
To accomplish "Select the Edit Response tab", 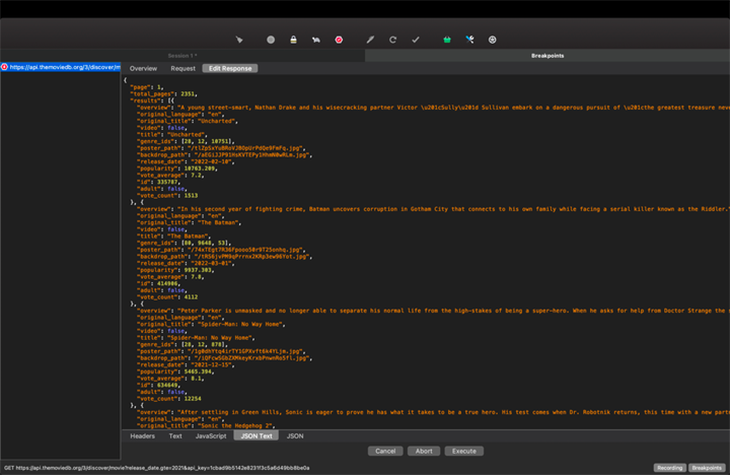I will coord(230,68).
